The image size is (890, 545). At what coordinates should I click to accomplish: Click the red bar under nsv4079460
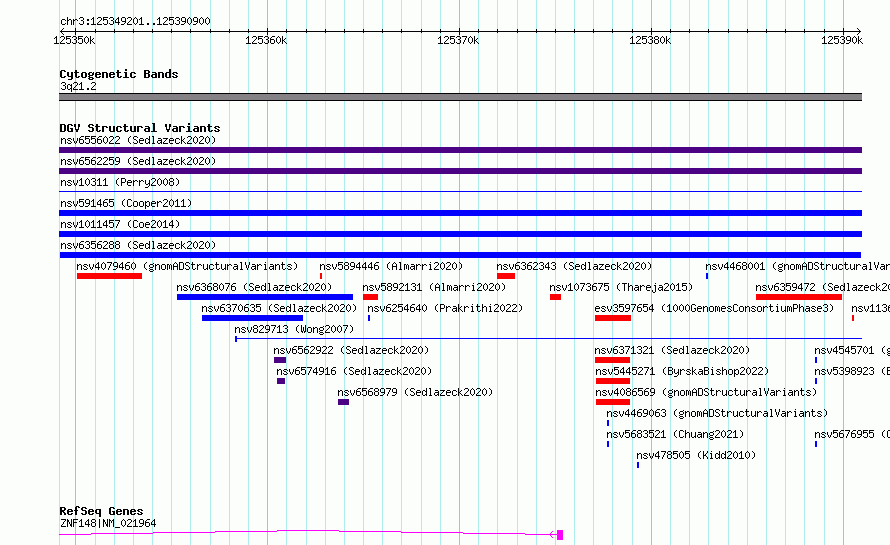109,276
